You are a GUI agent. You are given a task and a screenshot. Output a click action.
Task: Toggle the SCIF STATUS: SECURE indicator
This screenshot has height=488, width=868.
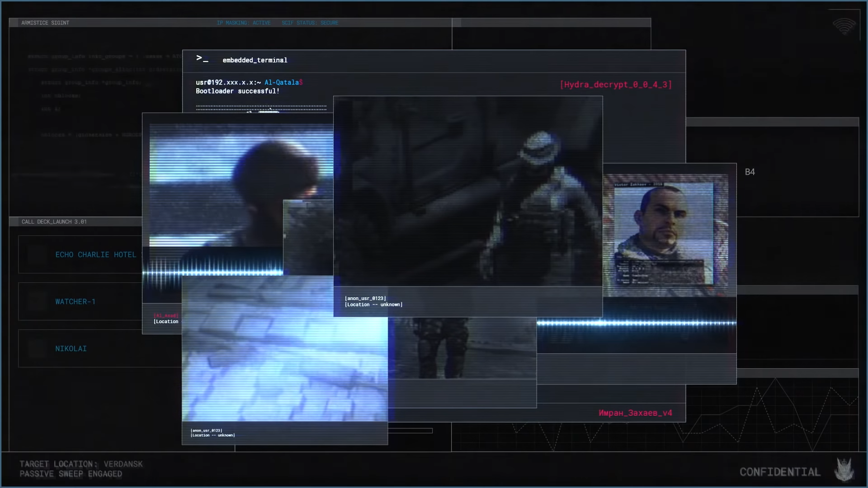(x=310, y=23)
